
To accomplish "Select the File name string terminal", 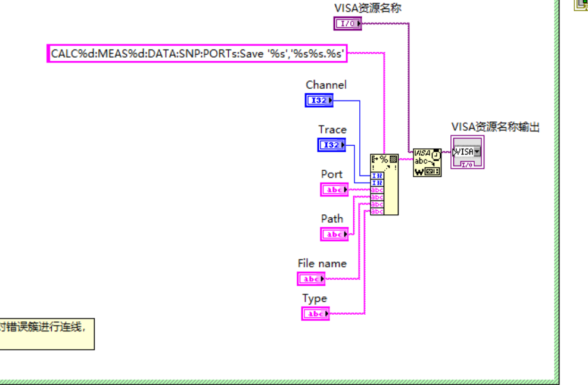I will (312, 278).
